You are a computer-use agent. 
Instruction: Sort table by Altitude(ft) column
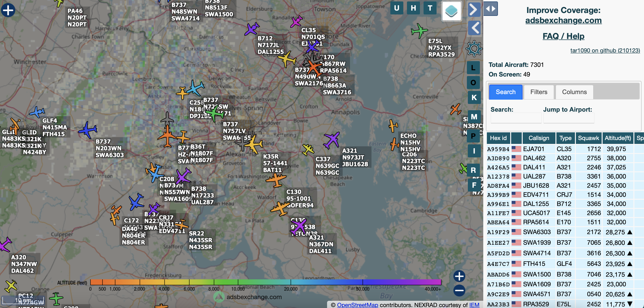(618, 138)
